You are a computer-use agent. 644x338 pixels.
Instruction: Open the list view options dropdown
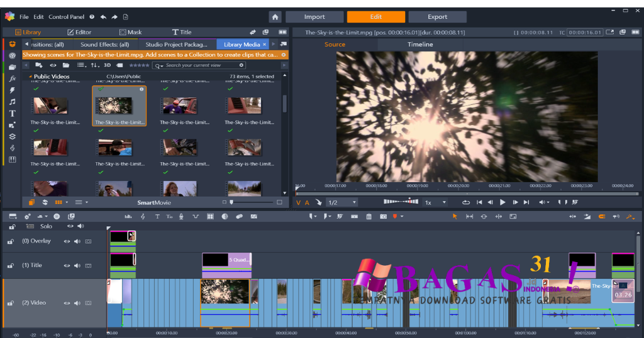click(x=82, y=65)
